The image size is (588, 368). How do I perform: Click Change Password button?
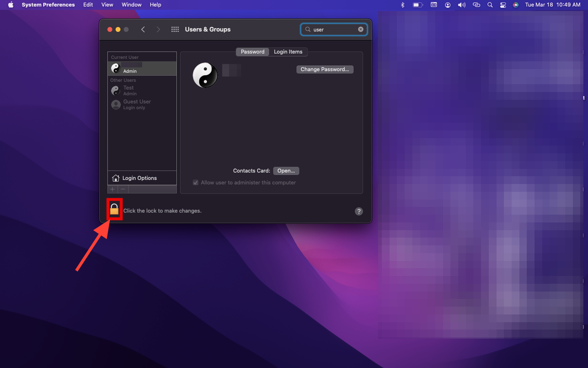[325, 70]
